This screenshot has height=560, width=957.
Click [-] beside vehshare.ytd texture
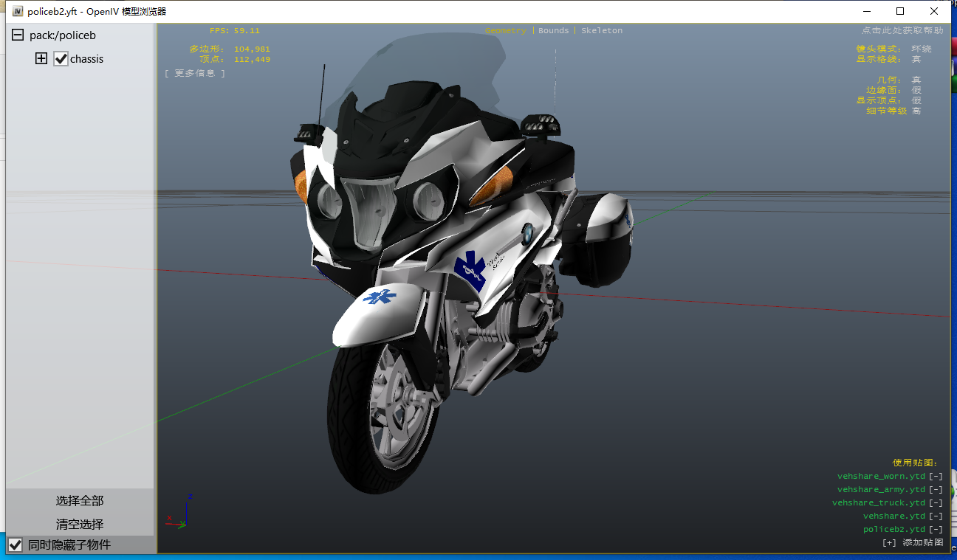click(936, 516)
